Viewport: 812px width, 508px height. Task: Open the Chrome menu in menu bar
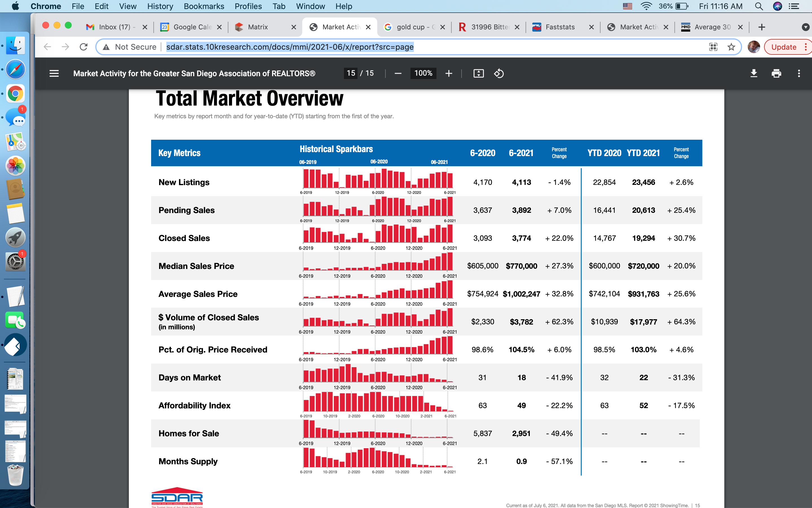tap(46, 6)
